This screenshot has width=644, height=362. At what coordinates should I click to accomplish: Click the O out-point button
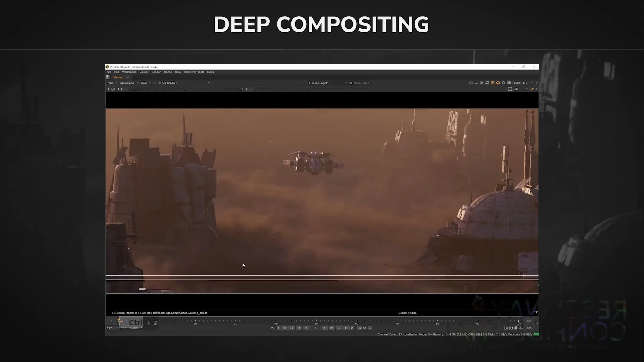(x=352, y=328)
